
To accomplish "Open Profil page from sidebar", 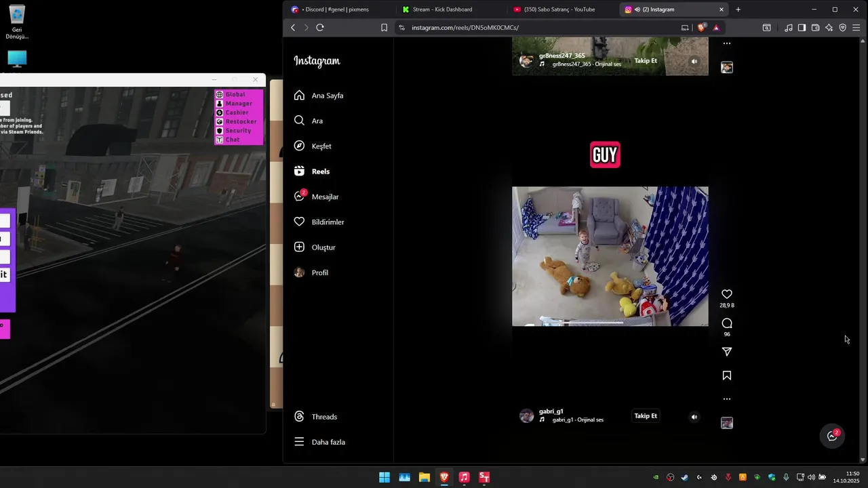I will tap(311, 272).
